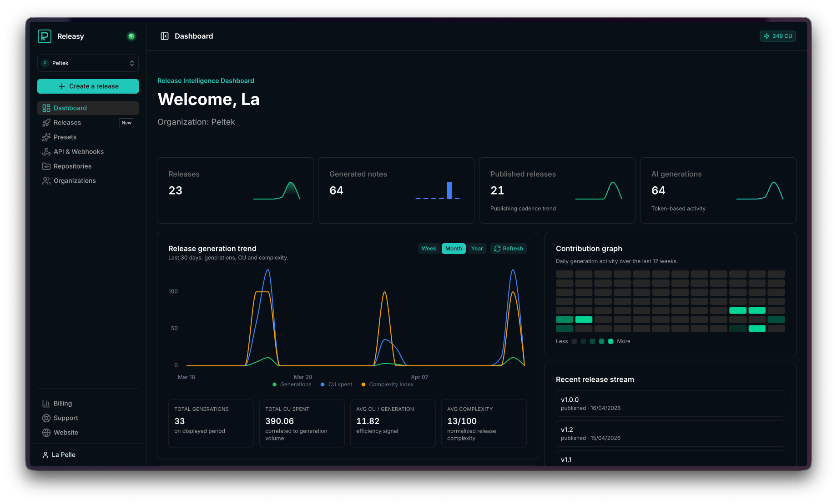Click the green status indicator icon
The image size is (837, 504).
click(x=131, y=36)
